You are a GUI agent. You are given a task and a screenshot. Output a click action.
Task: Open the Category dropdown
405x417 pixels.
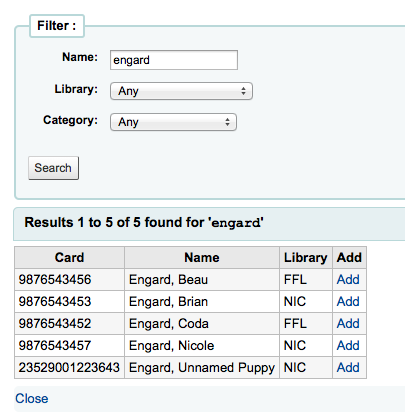[x=173, y=122]
